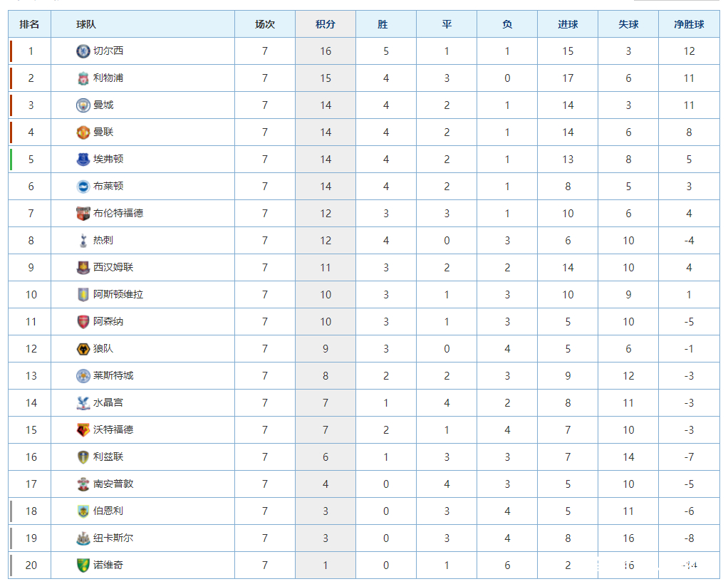The image size is (728, 584).
Task: Open the 西汉姆联 team link
Action: point(113,267)
